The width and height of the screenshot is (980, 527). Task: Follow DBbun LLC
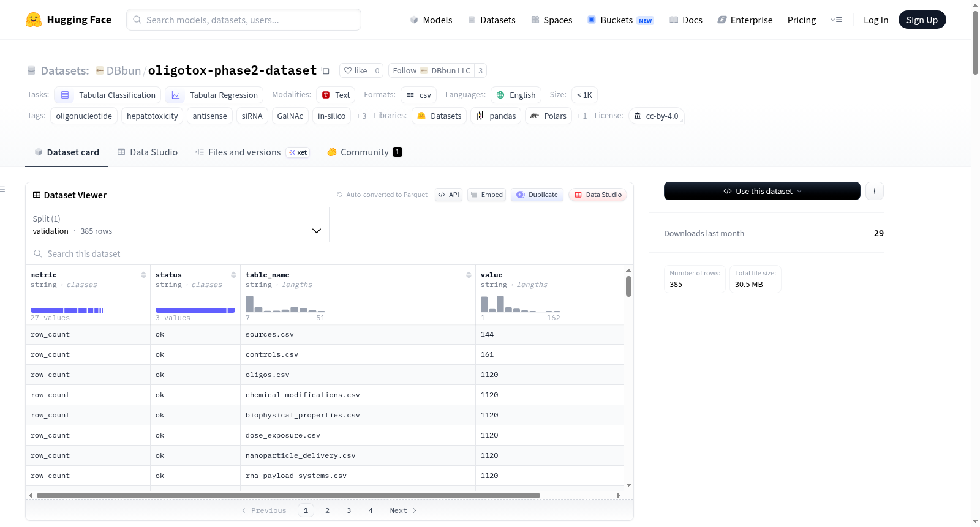(x=432, y=70)
